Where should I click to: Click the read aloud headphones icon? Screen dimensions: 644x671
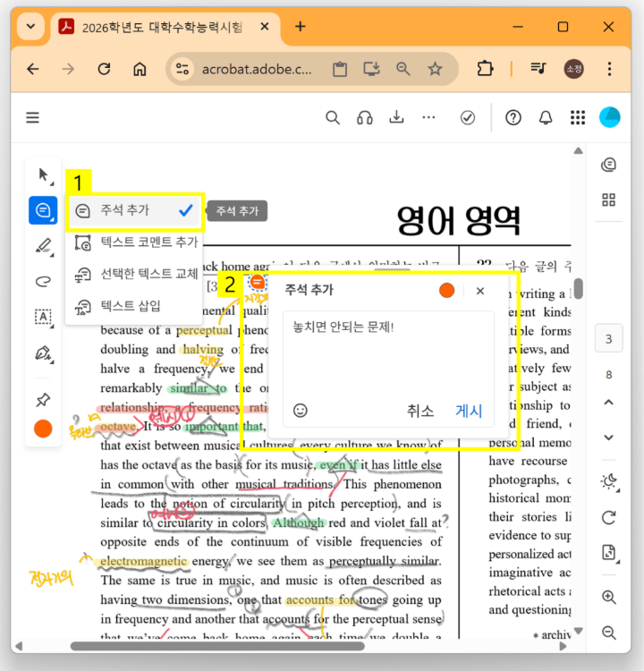click(x=365, y=117)
